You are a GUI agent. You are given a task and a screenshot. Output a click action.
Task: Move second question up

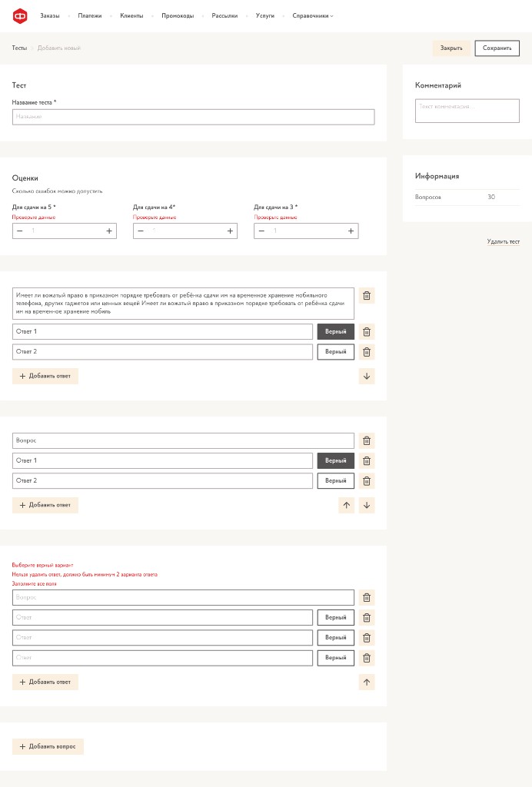346,505
